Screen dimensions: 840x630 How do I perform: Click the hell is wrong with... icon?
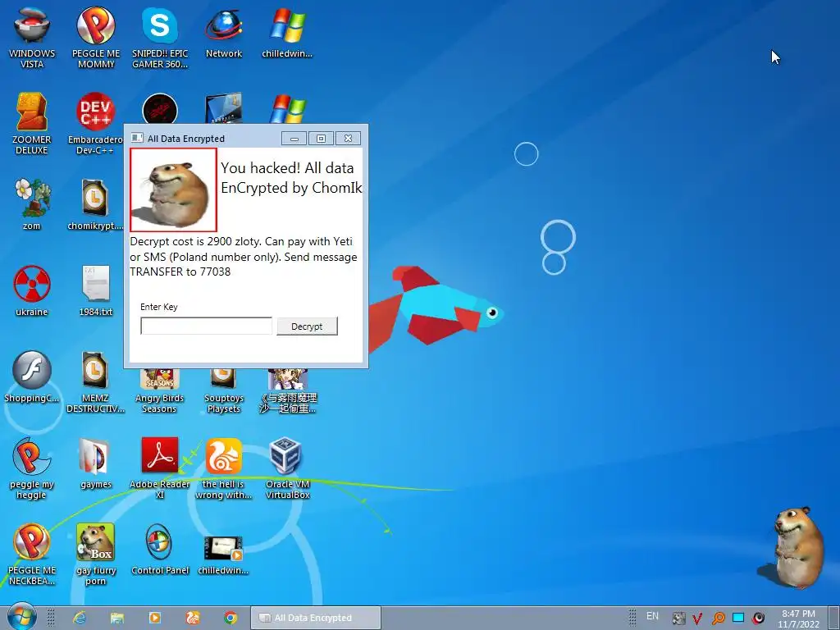223,468
